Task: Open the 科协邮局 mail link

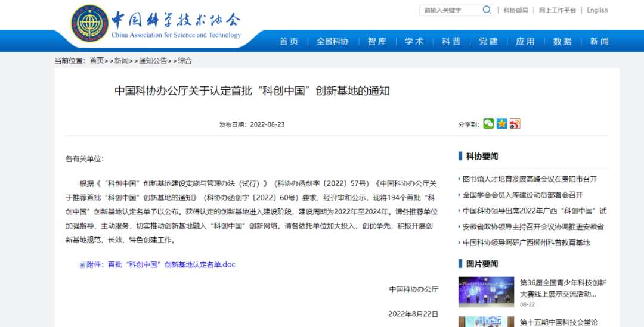Action: [x=516, y=10]
